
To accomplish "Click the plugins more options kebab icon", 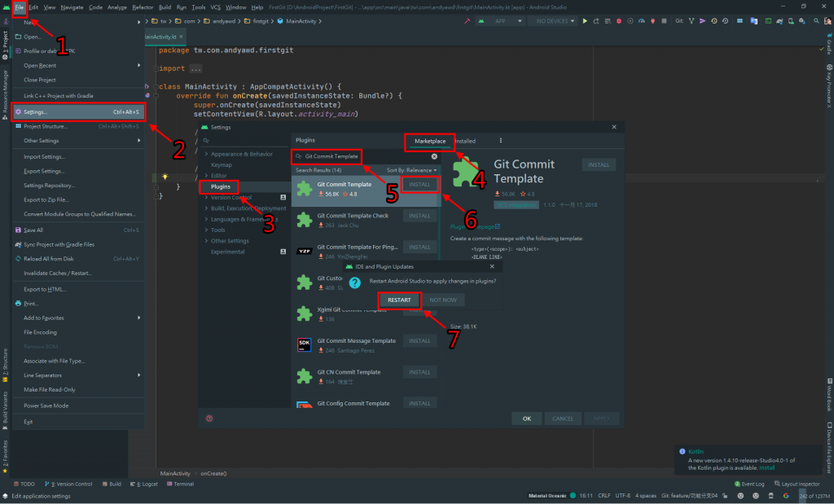I will pyautogui.click(x=501, y=141).
